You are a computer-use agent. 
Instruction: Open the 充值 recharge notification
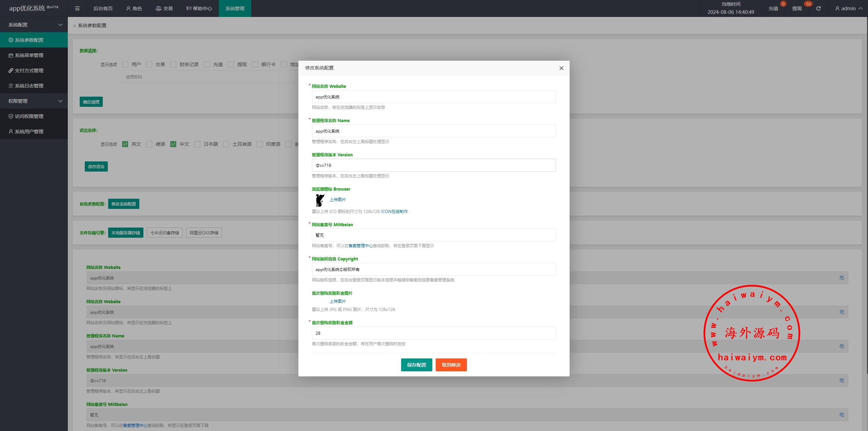pyautogui.click(x=773, y=8)
